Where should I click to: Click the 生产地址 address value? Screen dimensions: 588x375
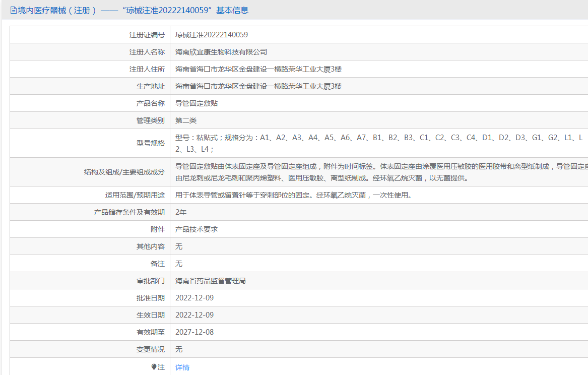click(x=258, y=86)
